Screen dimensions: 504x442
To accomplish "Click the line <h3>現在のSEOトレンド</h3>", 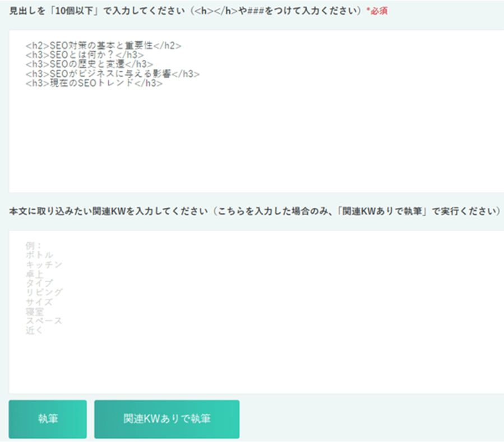I will 94,83.
